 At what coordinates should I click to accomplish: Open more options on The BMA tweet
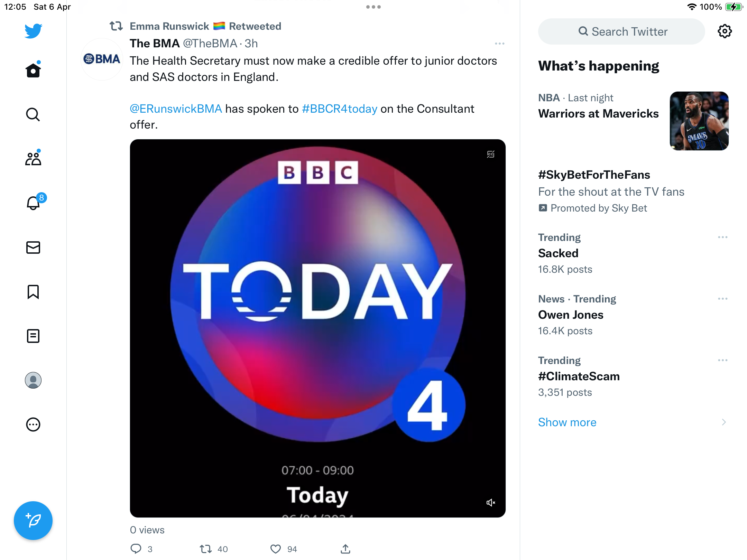[x=500, y=44]
